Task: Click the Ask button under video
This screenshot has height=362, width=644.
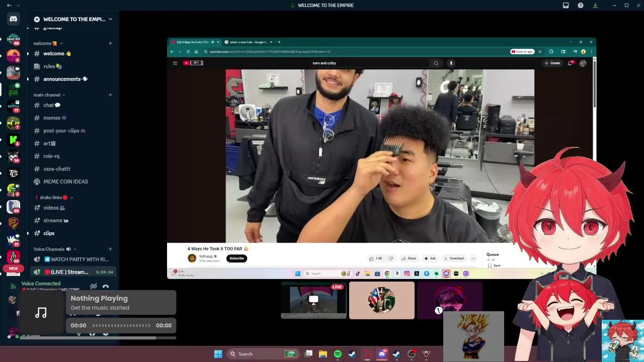Action: (430, 258)
